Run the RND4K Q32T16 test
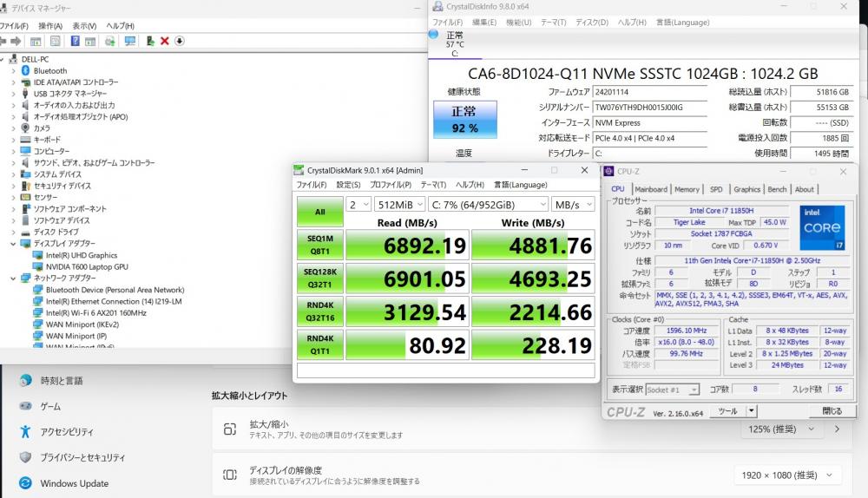 pos(320,311)
